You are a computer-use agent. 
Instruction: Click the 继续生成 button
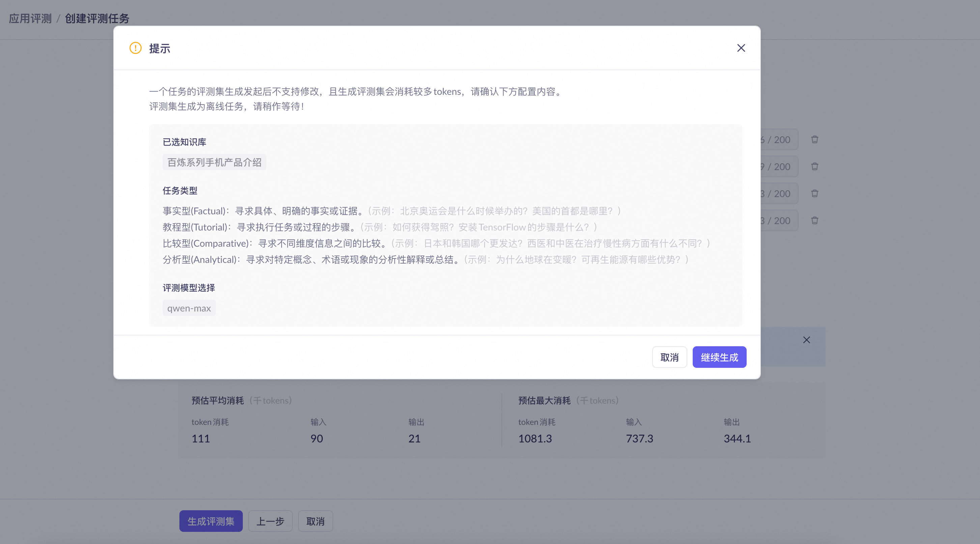click(x=719, y=357)
